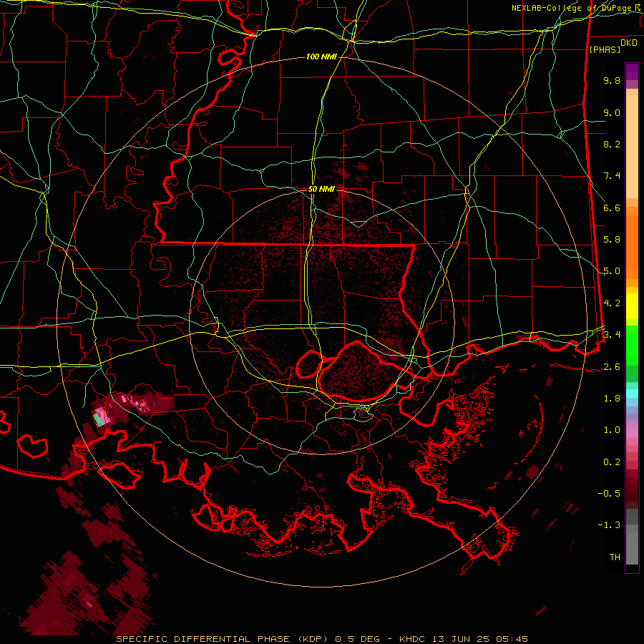Image resolution: width=644 pixels, height=644 pixels.
Task: Click the 9.8 value on color scale
Action: (612, 80)
